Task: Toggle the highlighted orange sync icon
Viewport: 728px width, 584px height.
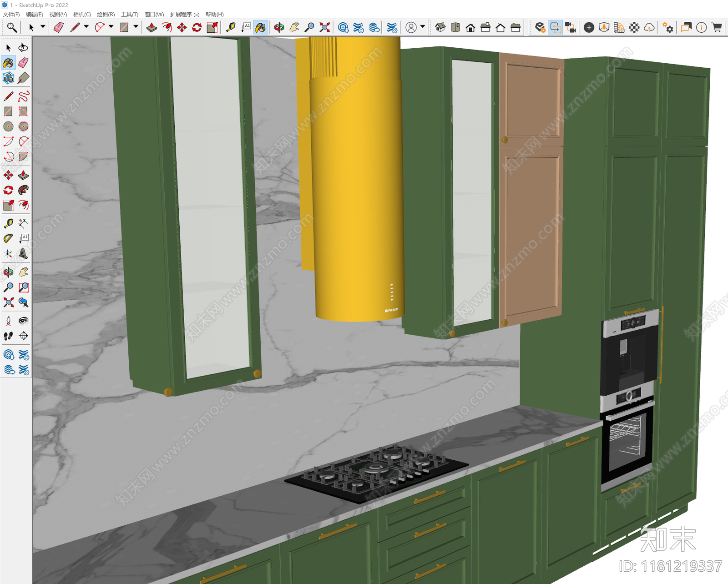Action: (x=556, y=28)
